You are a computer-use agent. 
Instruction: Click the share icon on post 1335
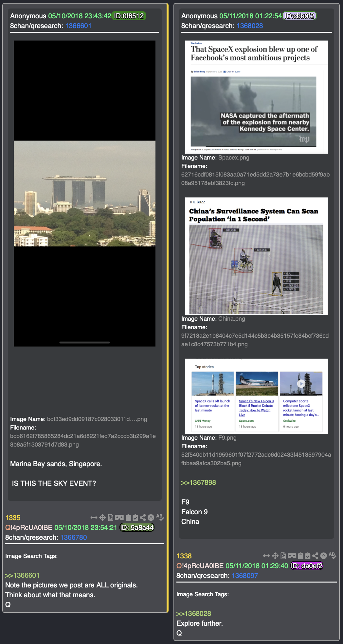click(143, 517)
